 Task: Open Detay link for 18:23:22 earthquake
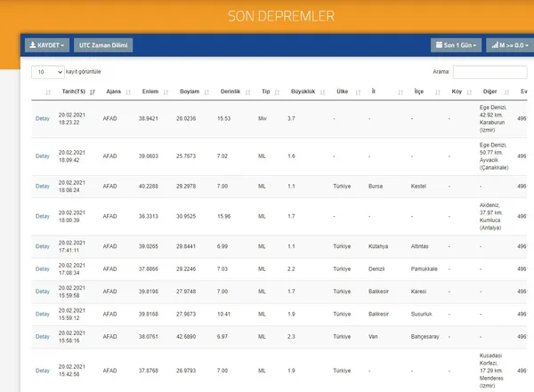[42, 118]
